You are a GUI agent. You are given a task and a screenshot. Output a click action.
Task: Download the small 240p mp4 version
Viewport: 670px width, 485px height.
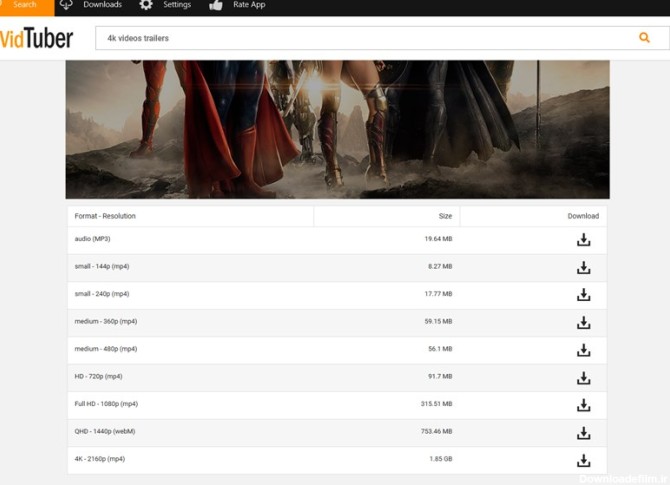[x=583, y=295]
